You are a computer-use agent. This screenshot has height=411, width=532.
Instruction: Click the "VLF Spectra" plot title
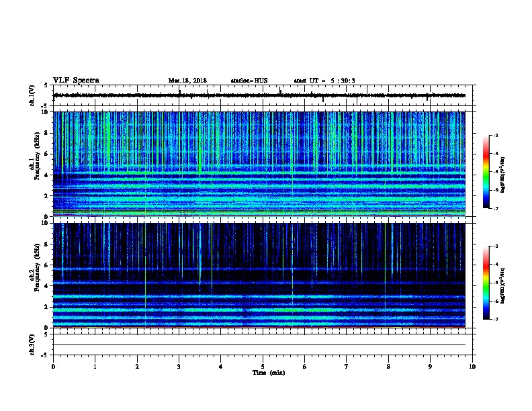pos(76,81)
